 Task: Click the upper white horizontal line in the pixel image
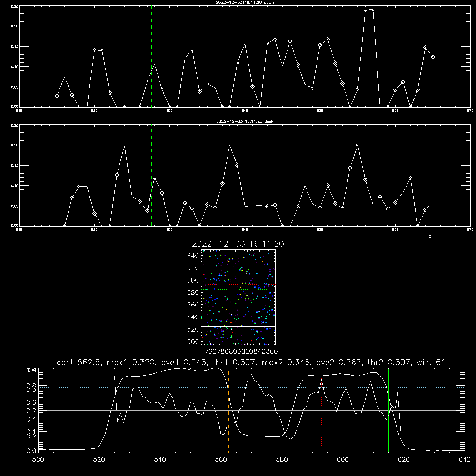pyautogui.click(x=238, y=268)
